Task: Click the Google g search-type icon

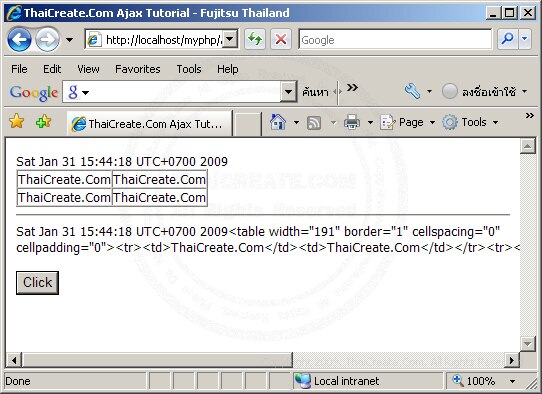Action: (x=73, y=92)
